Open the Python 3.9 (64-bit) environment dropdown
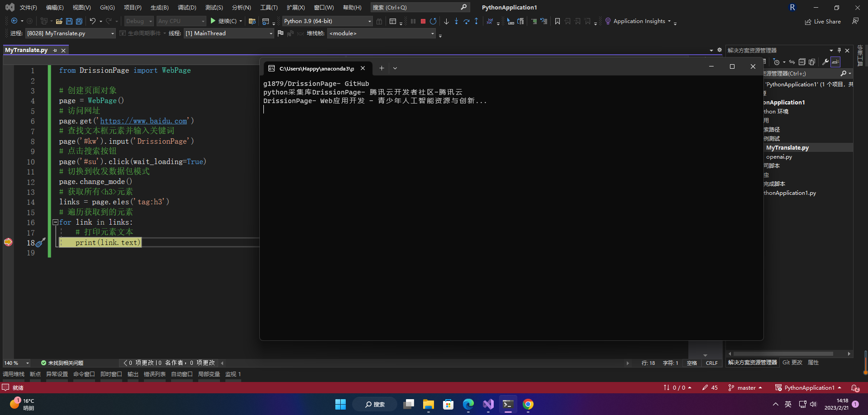Image resolution: width=868 pixels, height=415 pixels. (327, 21)
